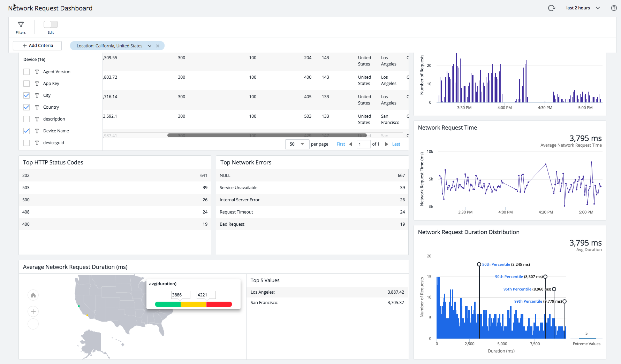Select status code 500 row
Viewport: 621px width, 364px height.
[115, 200]
